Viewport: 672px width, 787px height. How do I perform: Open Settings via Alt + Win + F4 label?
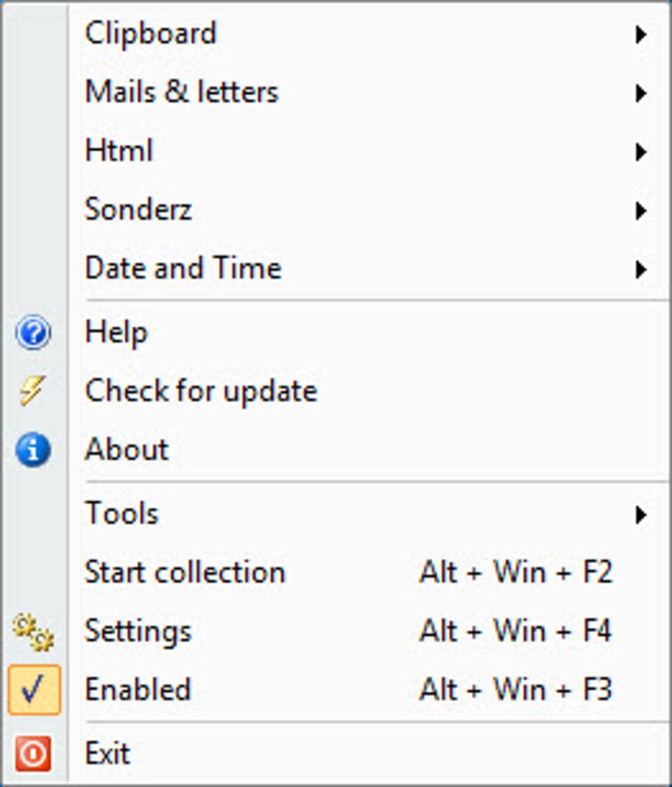coord(516,631)
